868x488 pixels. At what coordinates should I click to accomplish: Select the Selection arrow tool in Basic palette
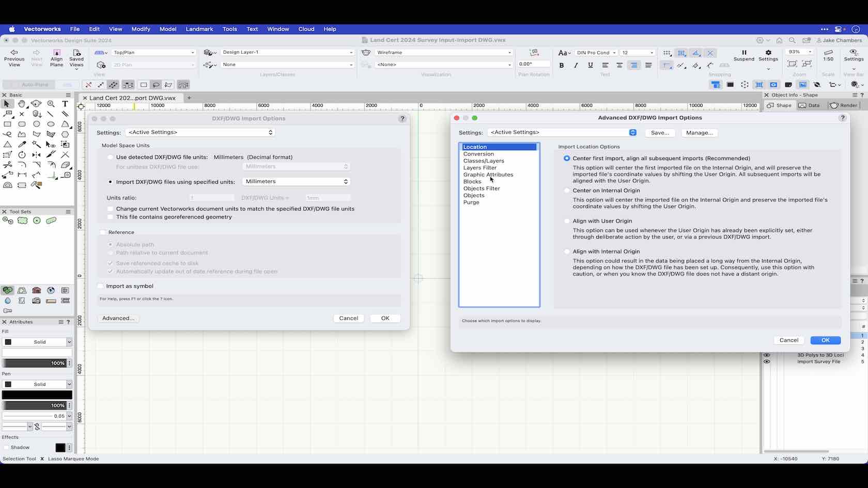click(x=7, y=104)
